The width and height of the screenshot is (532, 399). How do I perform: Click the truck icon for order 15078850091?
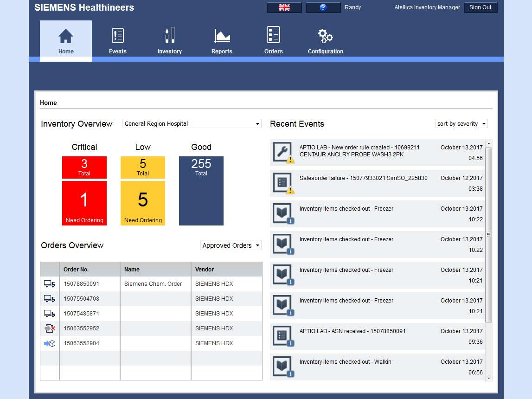click(x=50, y=284)
